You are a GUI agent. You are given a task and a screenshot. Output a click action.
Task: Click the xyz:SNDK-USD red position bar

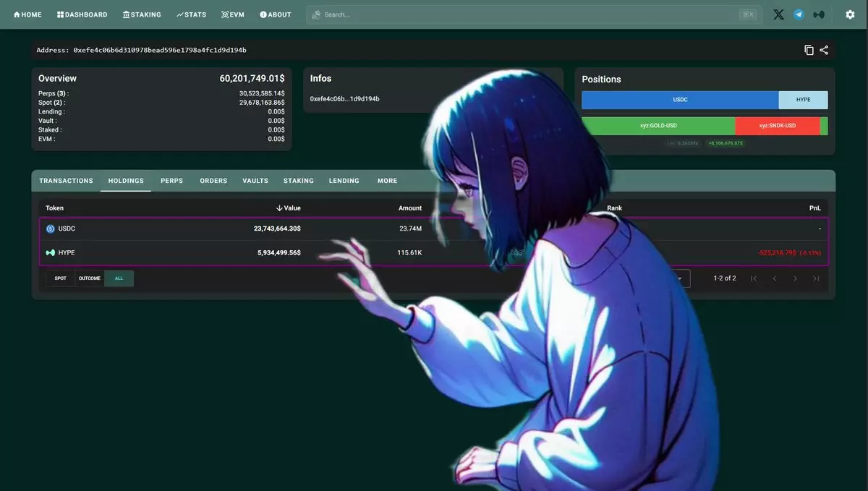coord(778,126)
